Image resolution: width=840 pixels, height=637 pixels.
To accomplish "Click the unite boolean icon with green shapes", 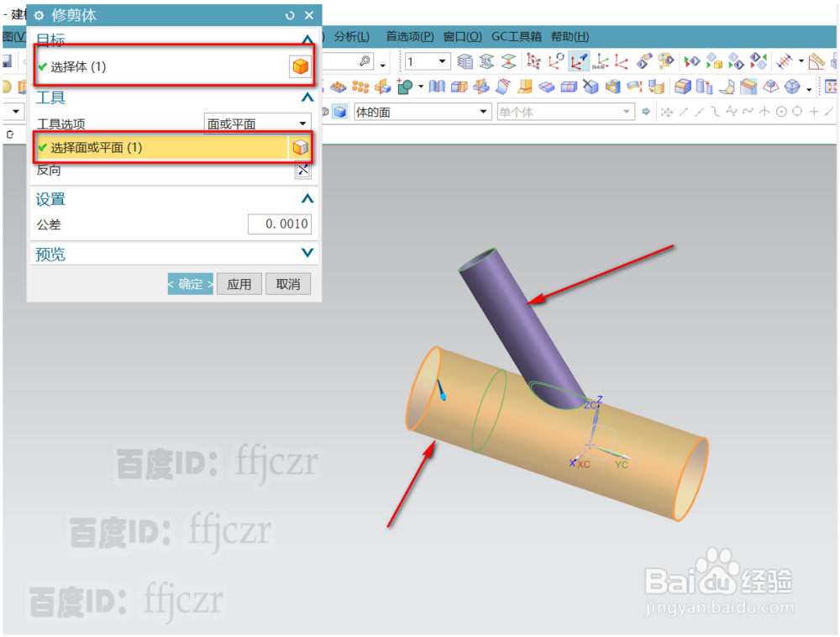I will (x=405, y=87).
